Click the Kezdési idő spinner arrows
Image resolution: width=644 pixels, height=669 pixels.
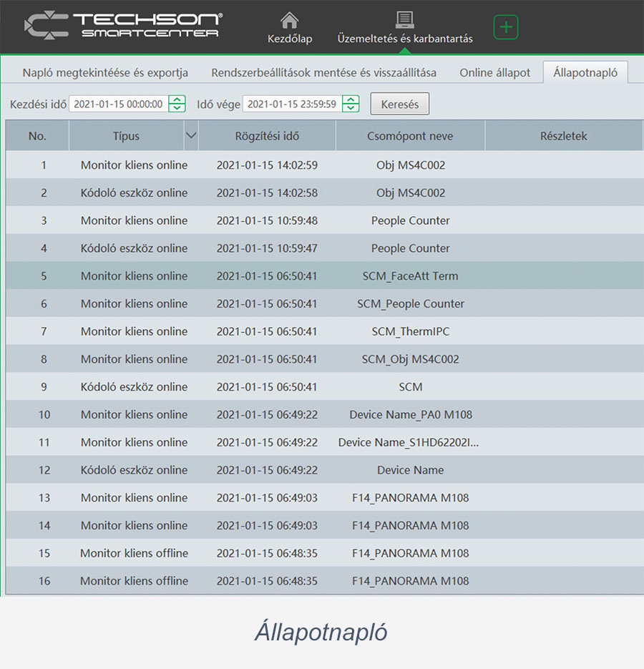[177, 104]
